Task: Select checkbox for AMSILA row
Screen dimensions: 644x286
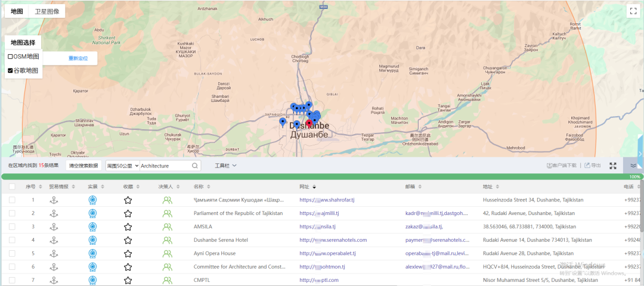Action: tap(12, 227)
